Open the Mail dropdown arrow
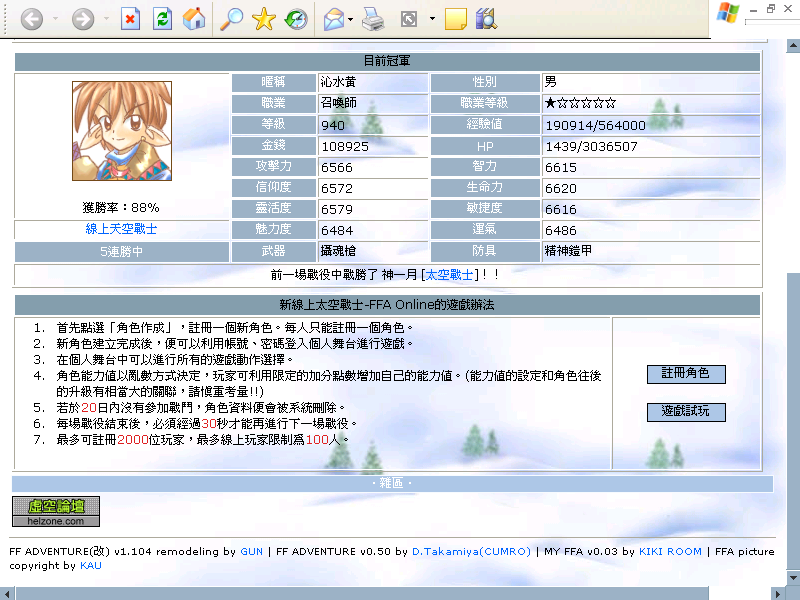The height and width of the screenshot is (600, 800). (351, 19)
